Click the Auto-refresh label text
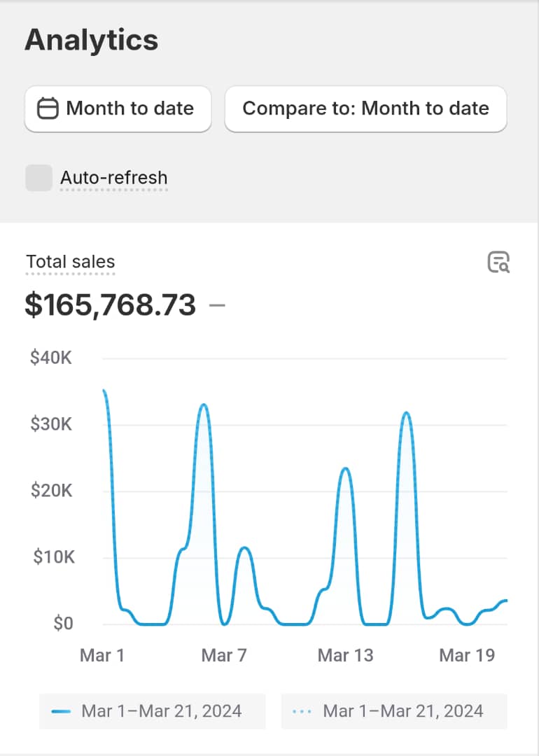 click(x=114, y=178)
